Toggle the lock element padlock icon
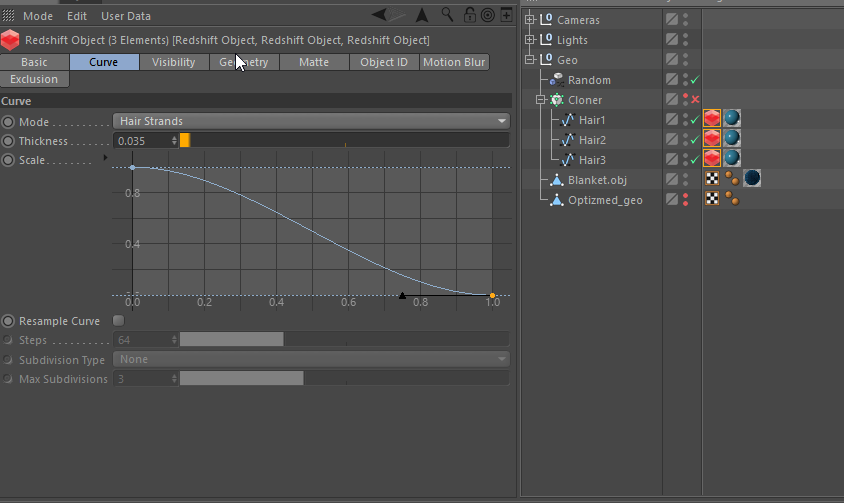The height and width of the screenshot is (503, 844). [468, 15]
